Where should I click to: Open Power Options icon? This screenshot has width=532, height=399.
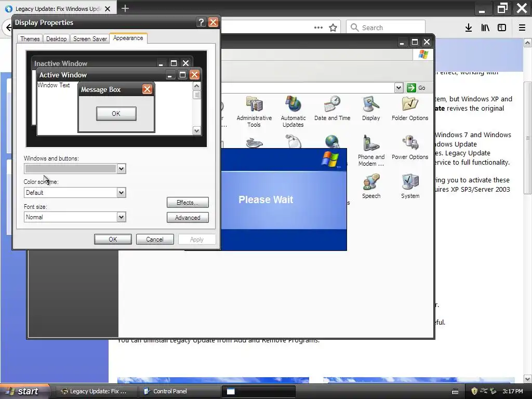(x=410, y=148)
